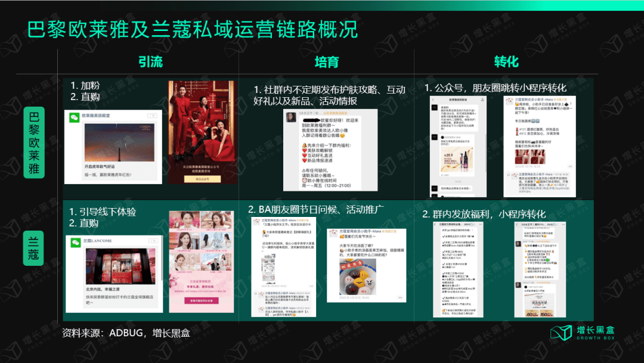Click the WeChat icon in the Lancôme ad card
644x363 pixels.
(x=76, y=241)
